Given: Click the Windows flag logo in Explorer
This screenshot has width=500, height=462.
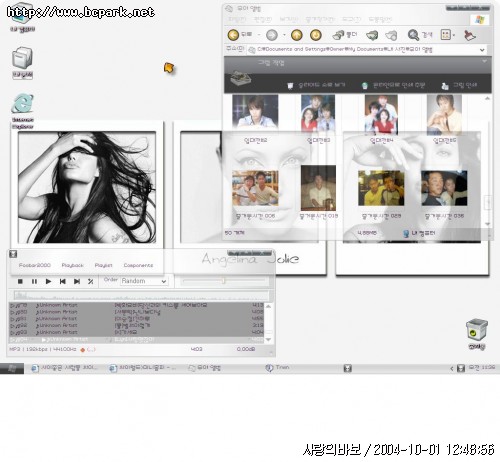Looking at the screenshot, I should (479, 20).
